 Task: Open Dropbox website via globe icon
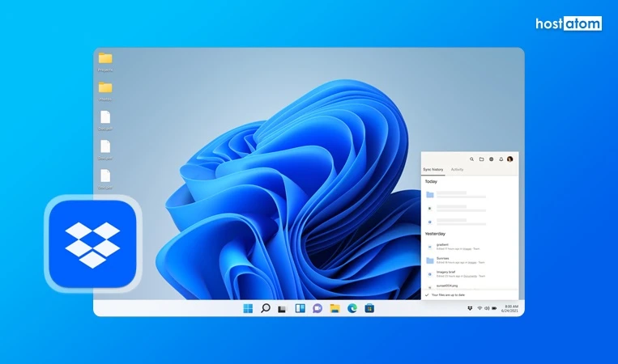click(491, 159)
